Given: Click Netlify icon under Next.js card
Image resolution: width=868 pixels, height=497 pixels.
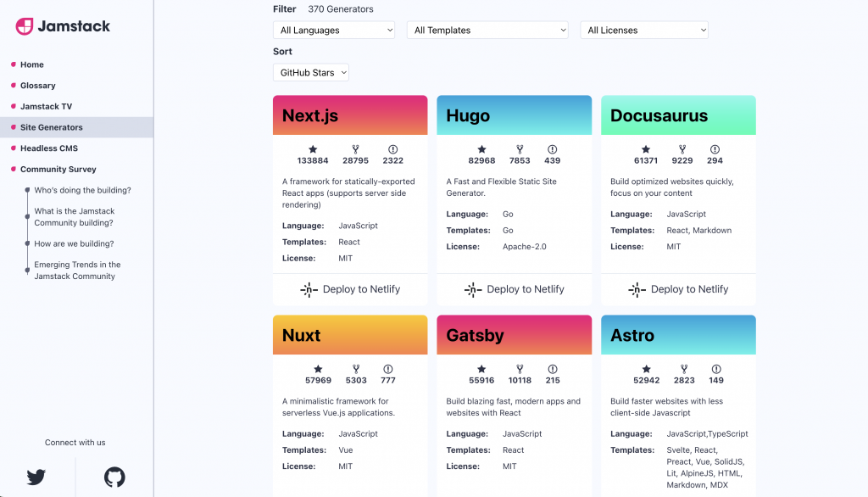Looking at the screenshot, I should pos(309,289).
